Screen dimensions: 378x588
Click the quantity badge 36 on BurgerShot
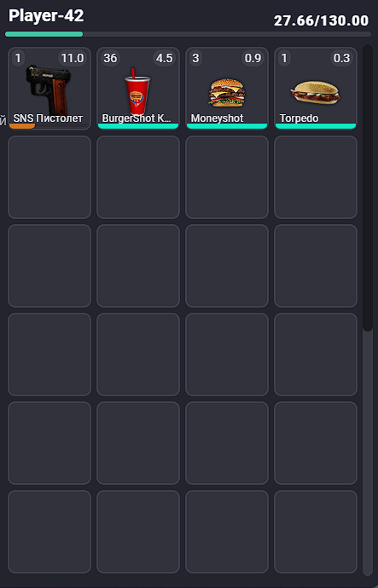(x=110, y=58)
